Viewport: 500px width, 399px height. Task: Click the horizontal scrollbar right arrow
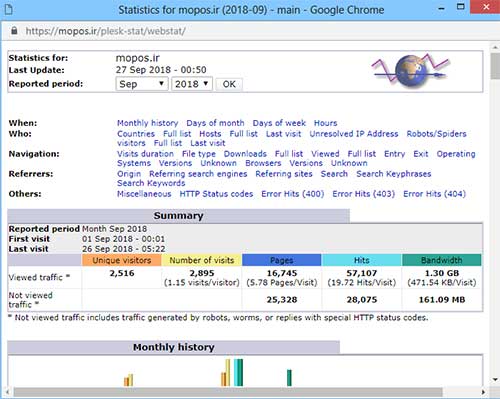(x=483, y=392)
